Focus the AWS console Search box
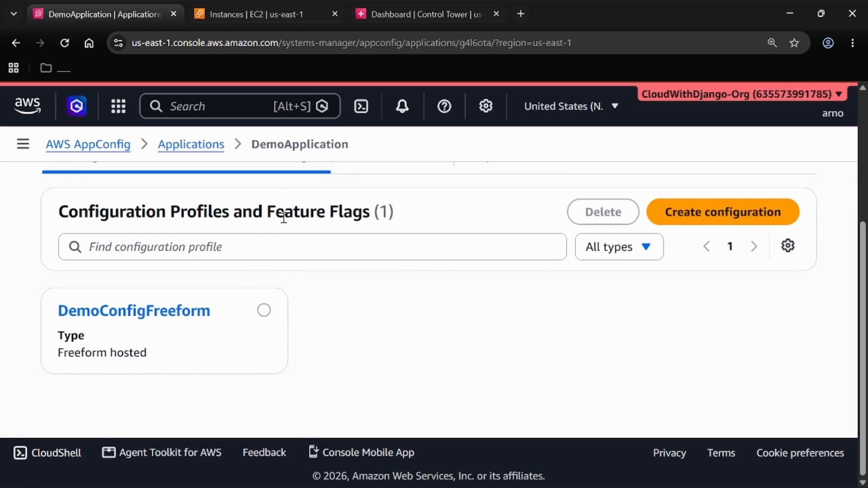The height and width of the screenshot is (488, 868). click(240, 106)
